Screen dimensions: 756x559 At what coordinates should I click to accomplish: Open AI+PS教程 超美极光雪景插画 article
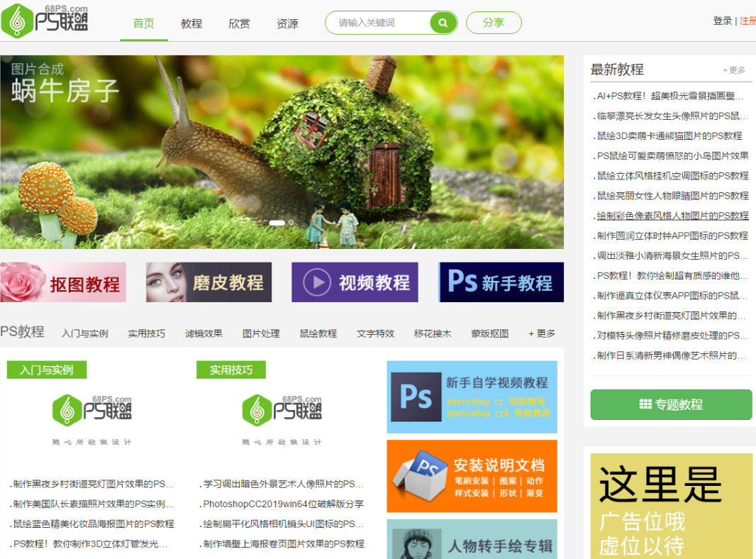670,96
